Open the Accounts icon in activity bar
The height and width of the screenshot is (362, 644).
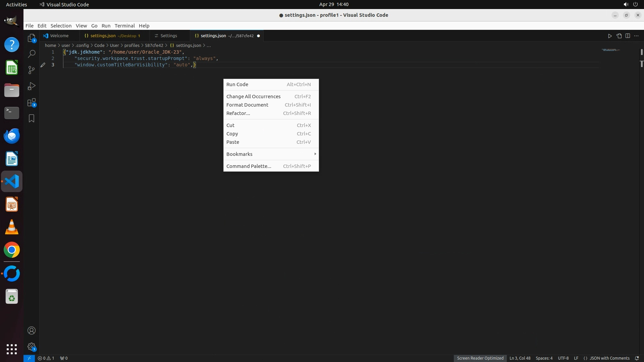click(31, 330)
